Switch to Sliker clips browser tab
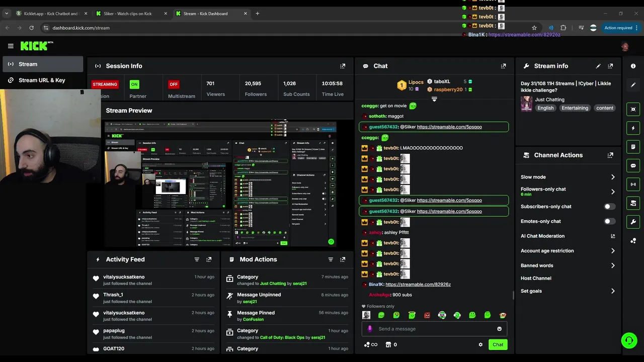644x362 pixels. click(x=131, y=14)
